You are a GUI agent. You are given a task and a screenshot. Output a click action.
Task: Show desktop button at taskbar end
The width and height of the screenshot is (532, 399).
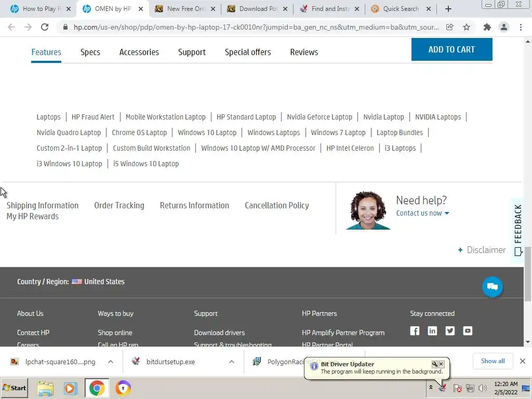click(526, 388)
